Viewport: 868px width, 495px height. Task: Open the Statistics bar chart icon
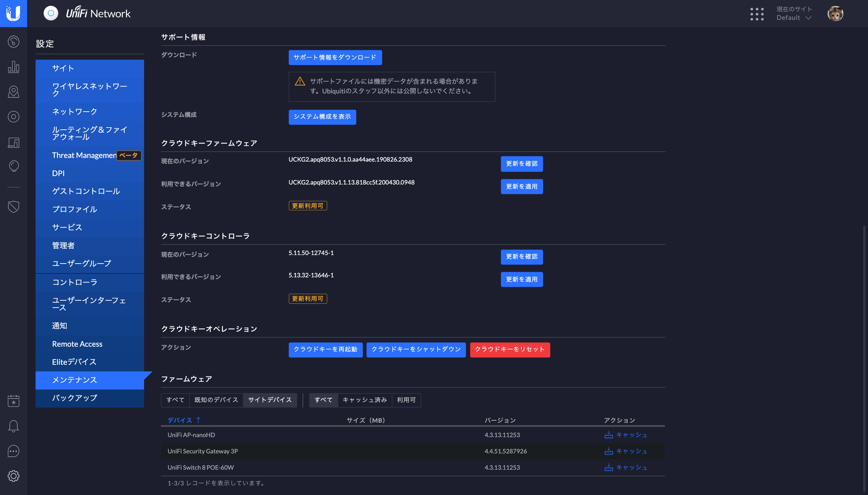tap(14, 67)
